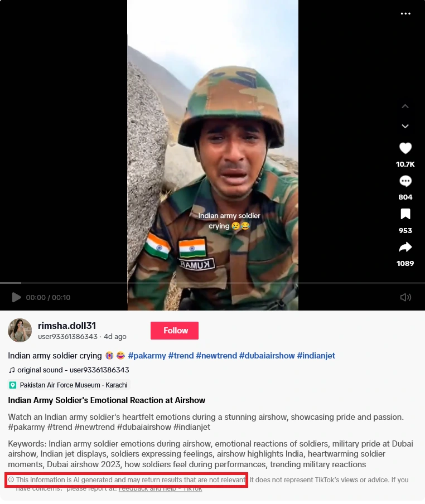Open the #indianjet hashtag
Image resolution: width=425 pixels, height=504 pixels.
coord(316,356)
